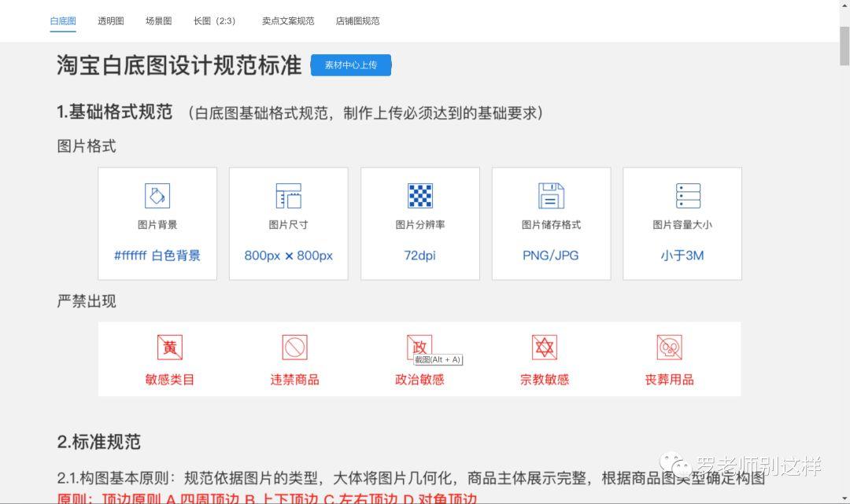This screenshot has height=504, width=850.
Task: Click the 图片尺寸 label
Action: [x=288, y=225]
